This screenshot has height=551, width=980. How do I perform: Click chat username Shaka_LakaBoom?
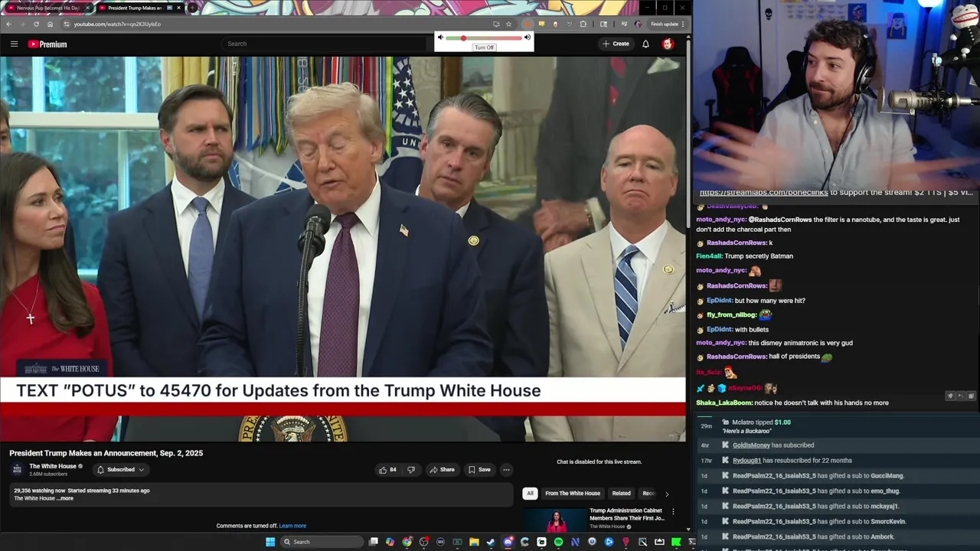pyautogui.click(x=724, y=403)
